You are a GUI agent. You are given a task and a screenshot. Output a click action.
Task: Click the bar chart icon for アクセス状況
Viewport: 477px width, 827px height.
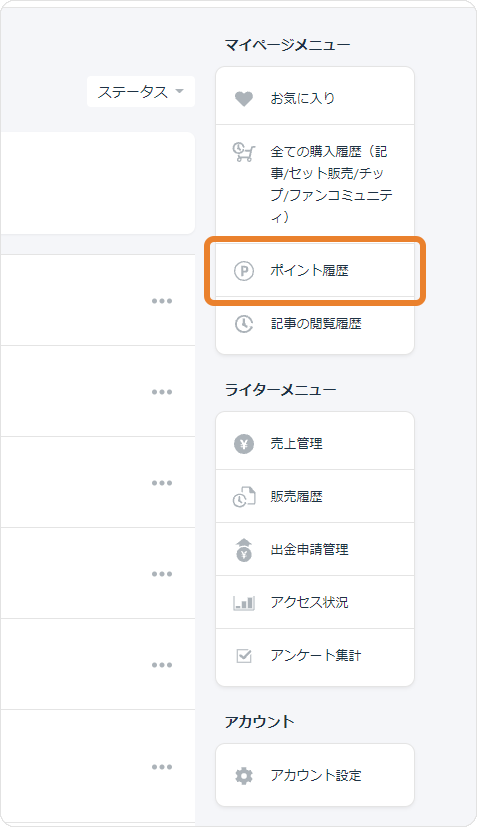(x=244, y=603)
